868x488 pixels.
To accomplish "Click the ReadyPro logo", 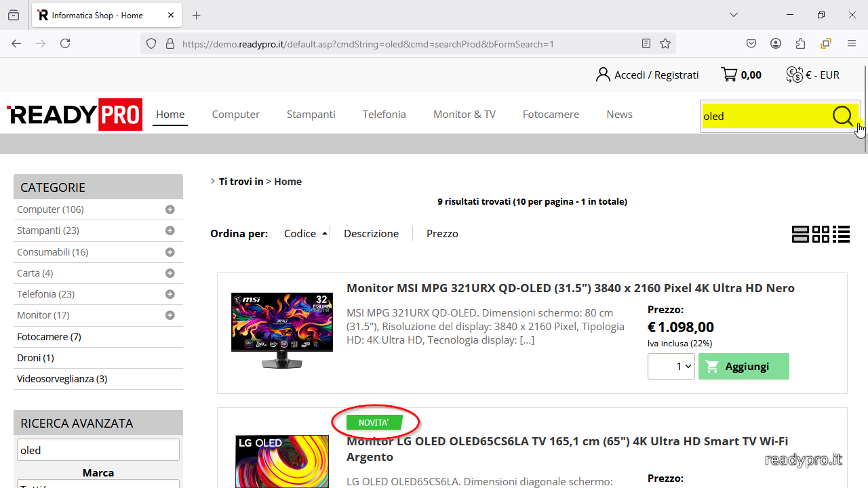I will 75,115.
